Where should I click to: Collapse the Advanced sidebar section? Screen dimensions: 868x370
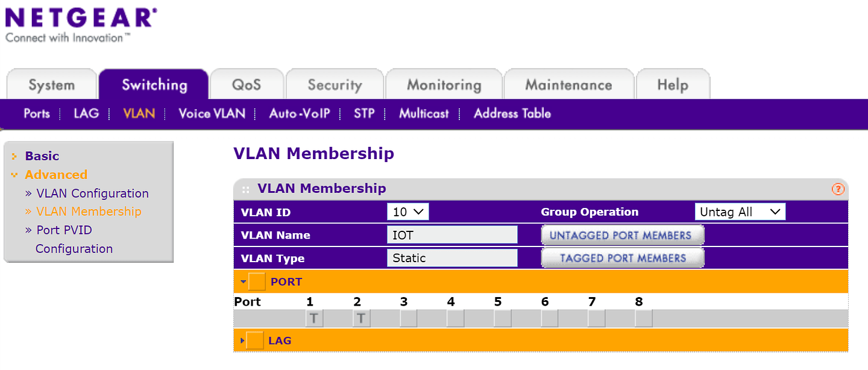[x=16, y=174]
